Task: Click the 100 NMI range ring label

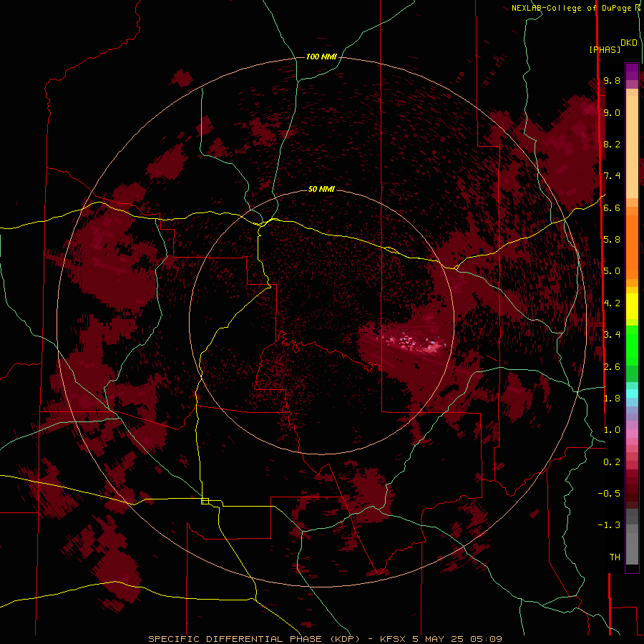Action: 321,57
